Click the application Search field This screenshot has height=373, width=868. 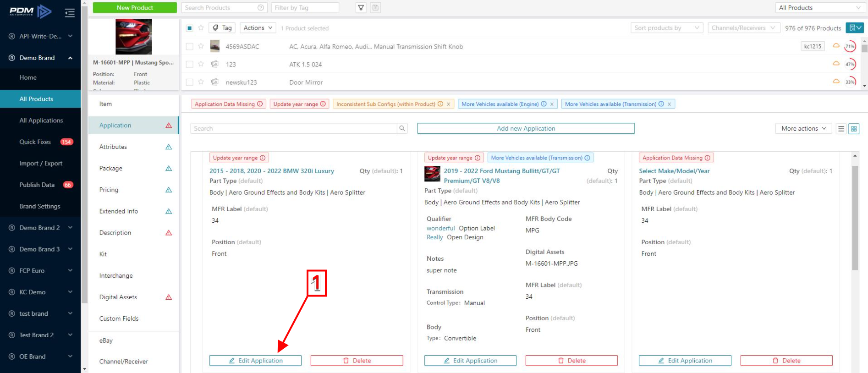(x=294, y=128)
